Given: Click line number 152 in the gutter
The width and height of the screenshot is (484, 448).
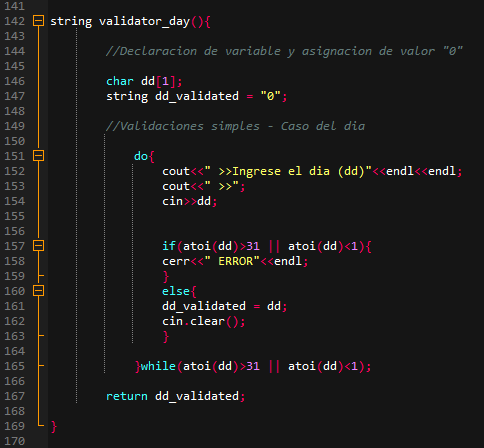Looking at the screenshot, I should pos(14,171).
